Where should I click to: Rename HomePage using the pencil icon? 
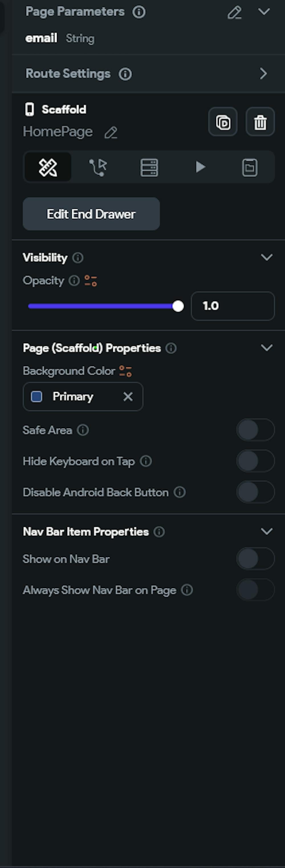pyautogui.click(x=111, y=133)
